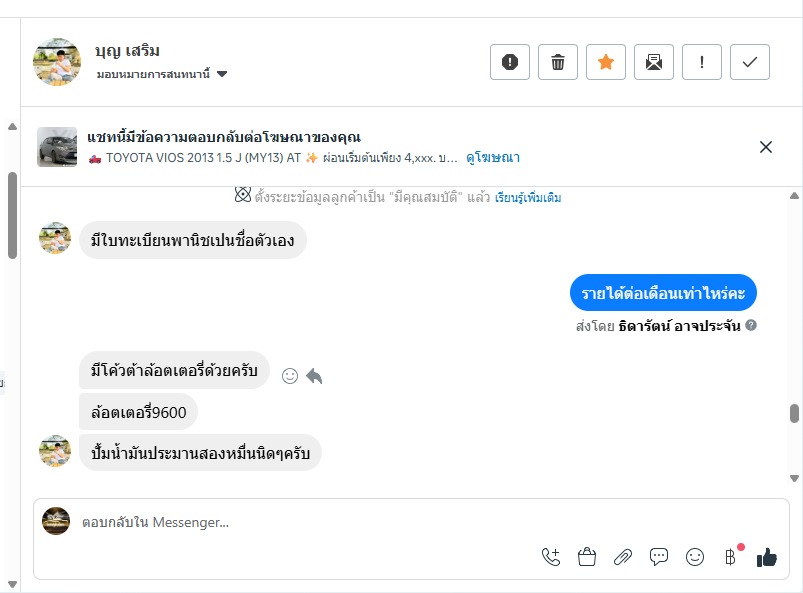Click the chat scrollbar down arrow
The height and width of the screenshot is (593, 803).
795,478
